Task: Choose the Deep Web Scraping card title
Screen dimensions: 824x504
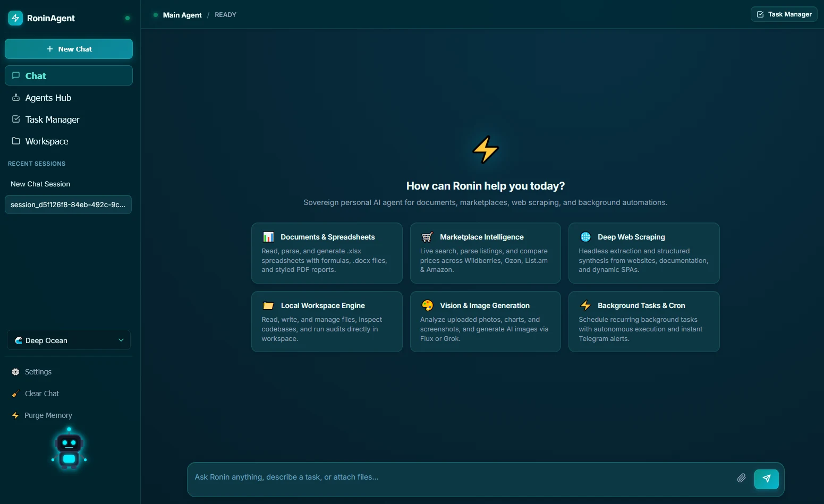Action: pyautogui.click(x=631, y=237)
